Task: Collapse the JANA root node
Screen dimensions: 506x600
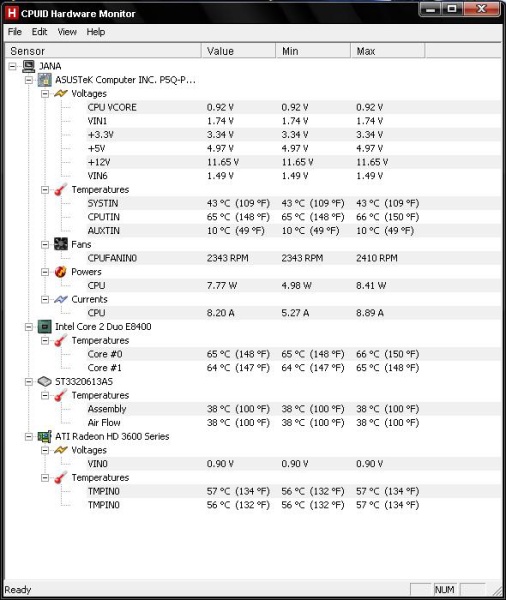Action: (12, 67)
